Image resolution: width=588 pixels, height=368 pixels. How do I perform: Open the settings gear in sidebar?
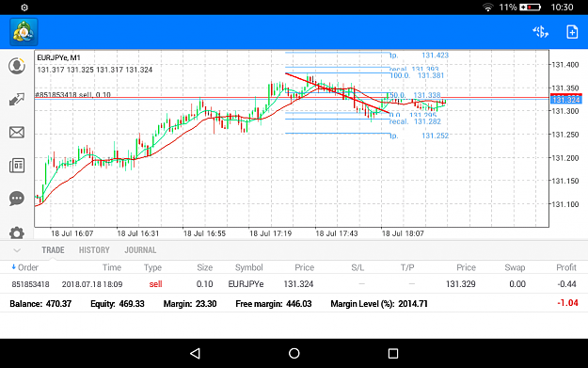tap(17, 232)
